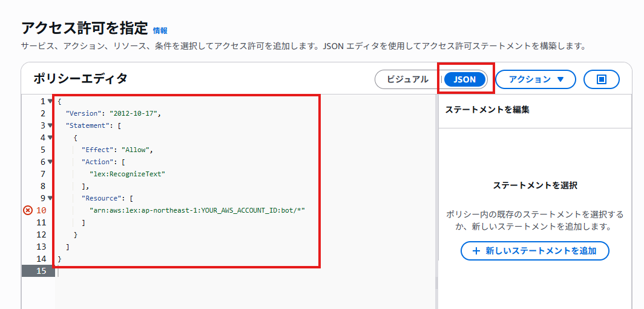The width and height of the screenshot is (644, 309).
Task: Click the ステートメントを選択 heading text
Action: (535, 186)
